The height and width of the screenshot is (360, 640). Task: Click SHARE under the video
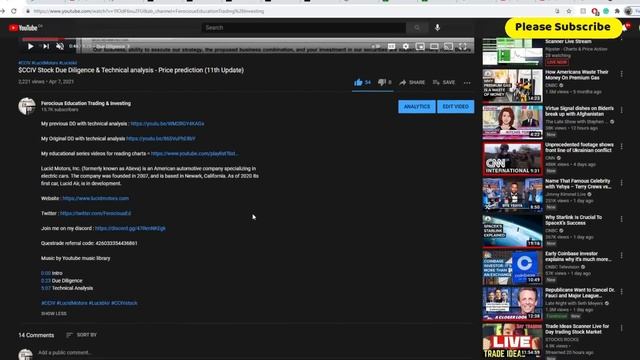[412, 82]
